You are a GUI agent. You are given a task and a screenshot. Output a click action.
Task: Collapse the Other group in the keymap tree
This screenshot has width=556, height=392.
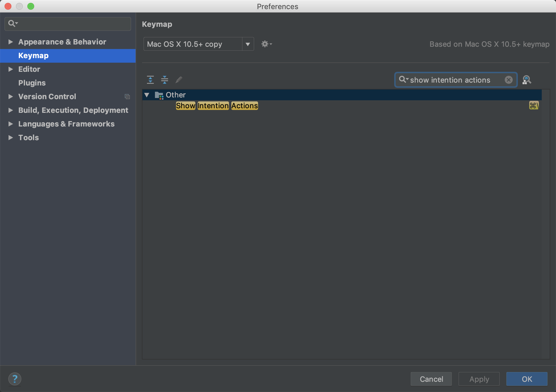pyautogui.click(x=147, y=95)
